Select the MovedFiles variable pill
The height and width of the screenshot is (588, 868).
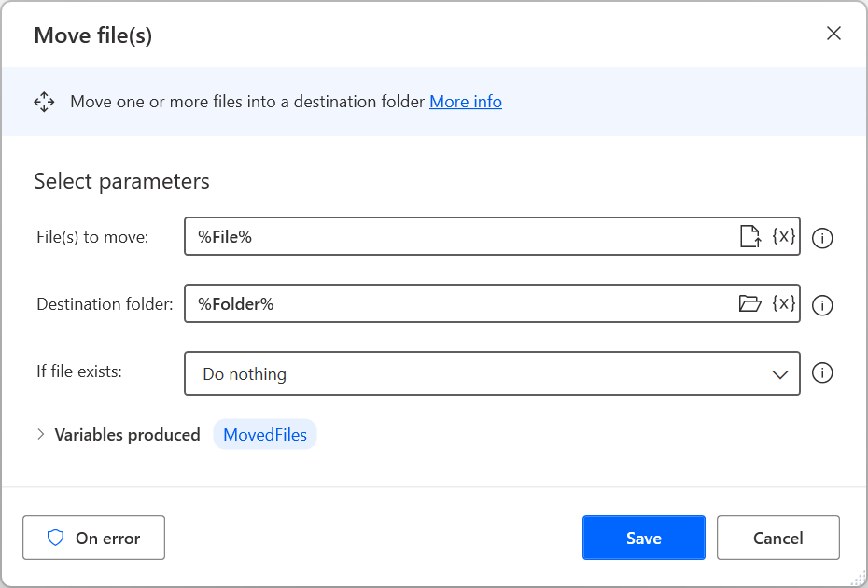pyautogui.click(x=265, y=434)
